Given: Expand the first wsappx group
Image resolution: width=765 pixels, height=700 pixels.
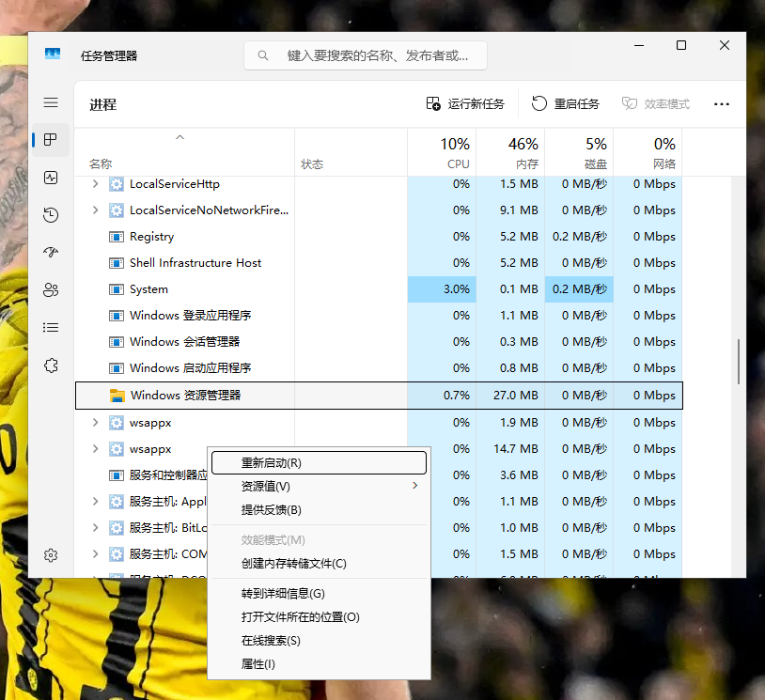Looking at the screenshot, I should click(96, 423).
